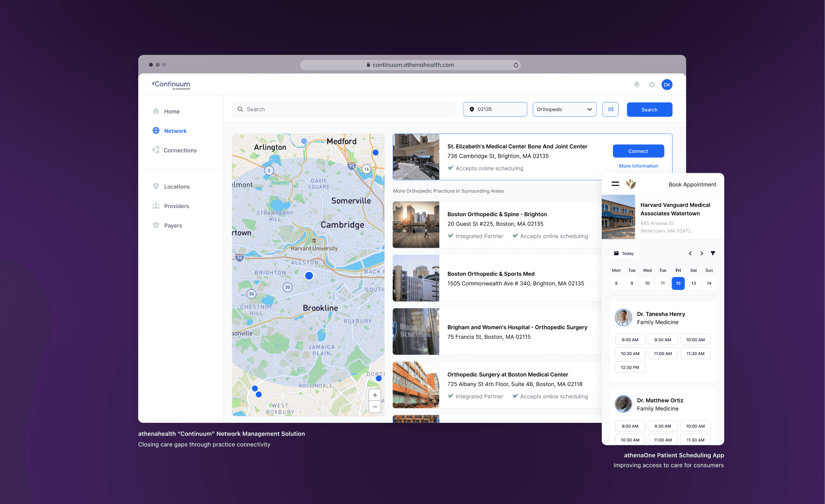Open the Today date picker

[624, 253]
